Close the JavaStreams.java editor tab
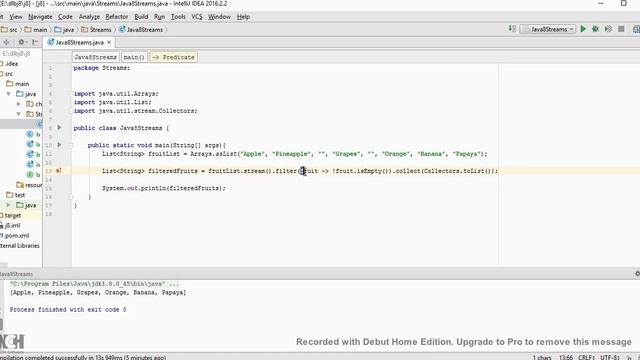640x360 pixels. (x=109, y=42)
